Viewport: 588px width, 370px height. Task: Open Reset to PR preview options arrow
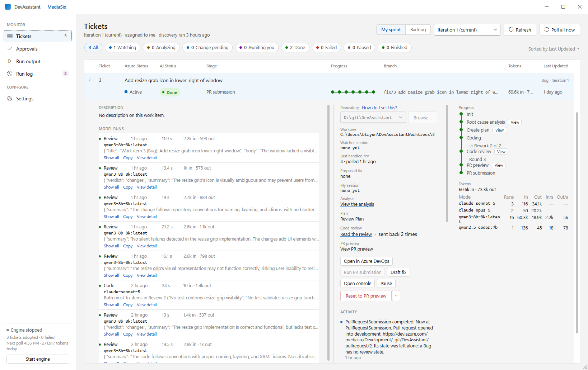click(396, 296)
